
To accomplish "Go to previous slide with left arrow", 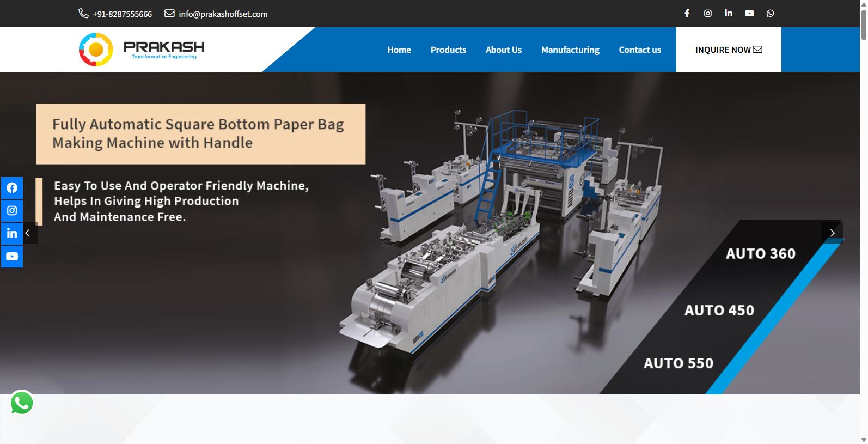I will (x=28, y=233).
